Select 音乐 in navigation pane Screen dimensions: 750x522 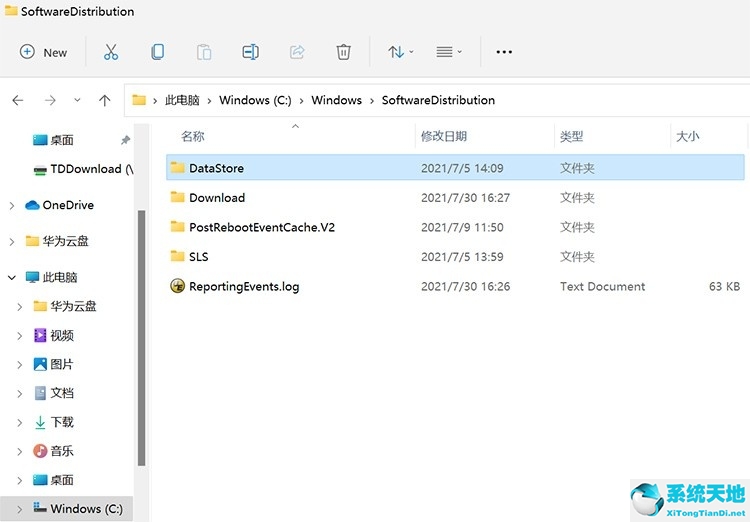[x=54, y=451]
